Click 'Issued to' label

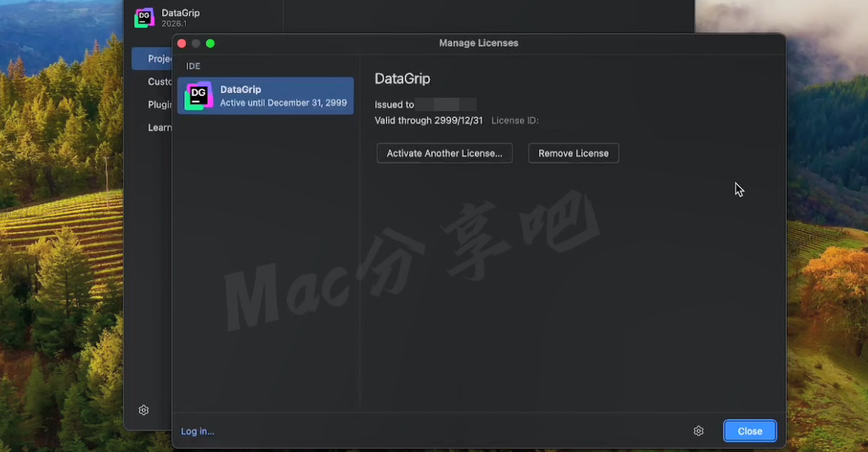pos(394,104)
